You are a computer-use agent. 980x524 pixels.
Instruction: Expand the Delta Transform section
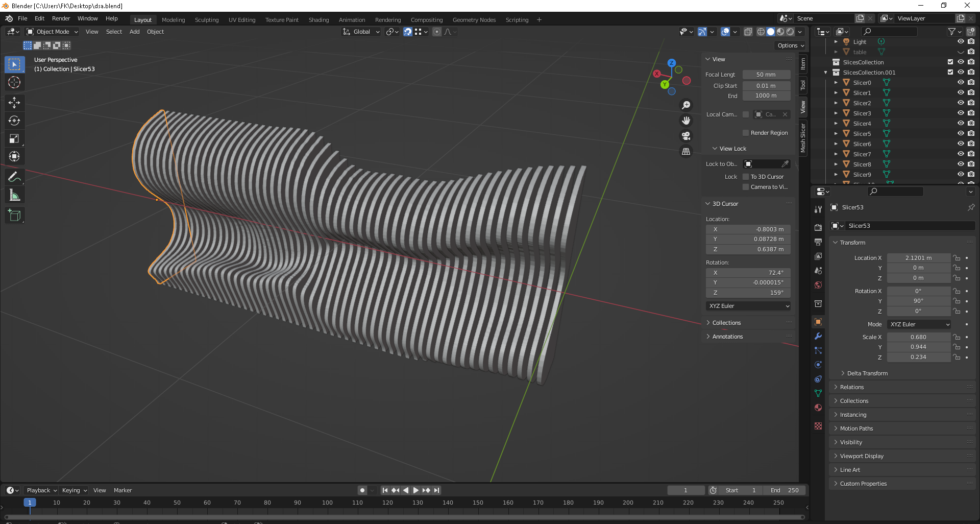(867, 373)
